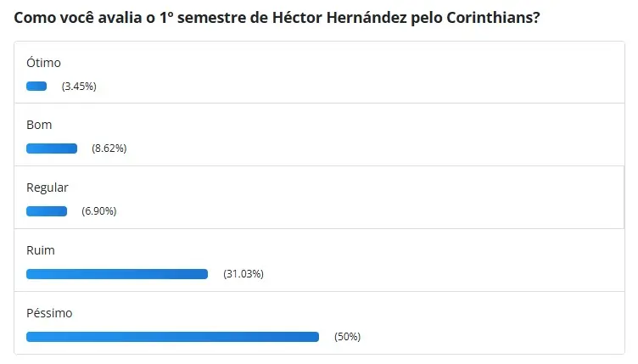Click the 6.90% percentage text
The image size is (638, 364).
[x=99, y=211]
